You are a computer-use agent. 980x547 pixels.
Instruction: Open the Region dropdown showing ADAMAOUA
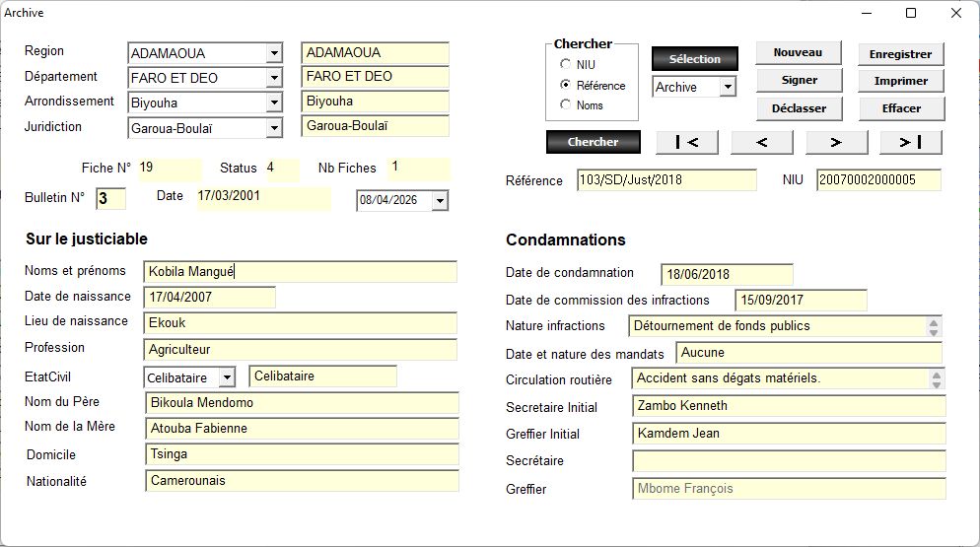click(273, 53)
